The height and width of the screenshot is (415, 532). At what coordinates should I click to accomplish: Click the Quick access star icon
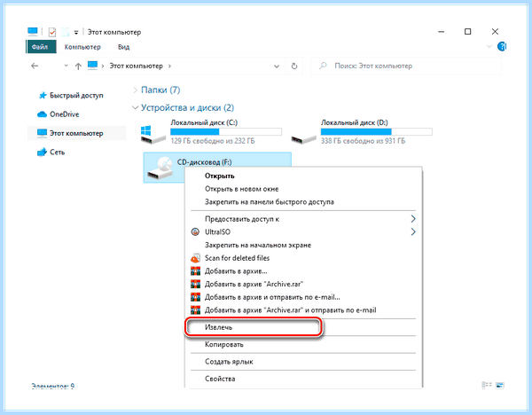pos(43,96)
